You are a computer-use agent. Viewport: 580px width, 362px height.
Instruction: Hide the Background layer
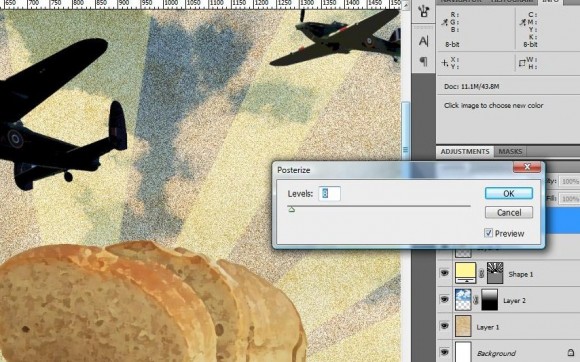(x=444, y=352)
